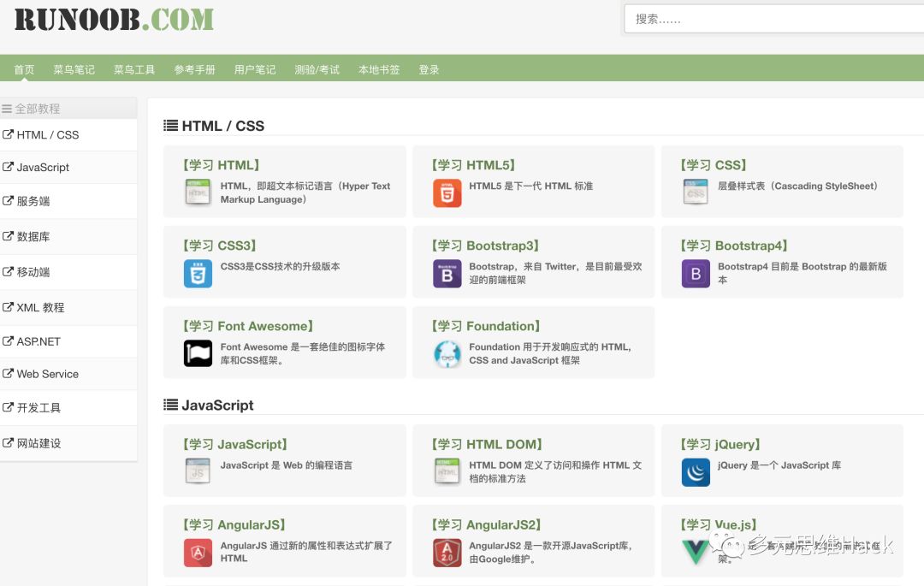Open the 【学习 AngularJS2】 title link
Screen dimensions: 924x586
point(486,524)
